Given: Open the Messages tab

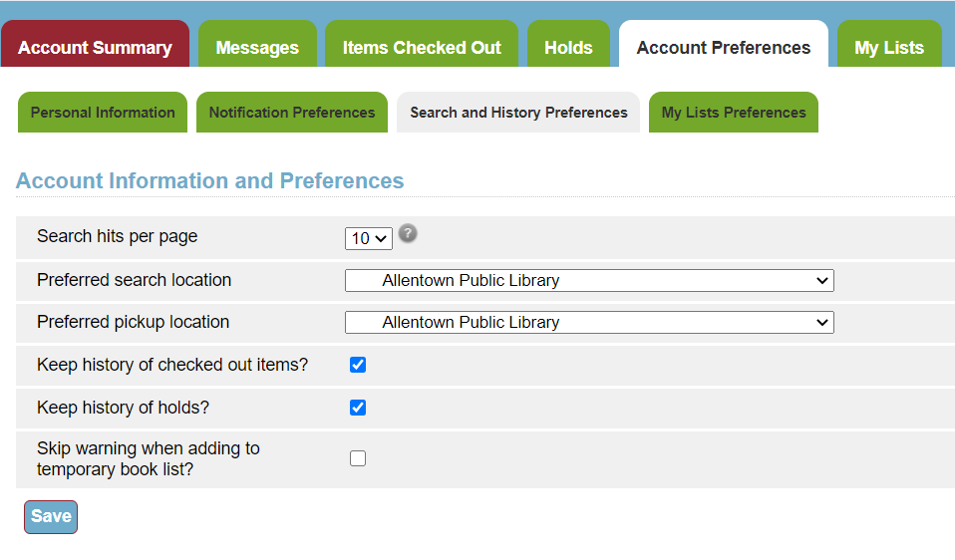Looking at the screenshot, I should pos(257,45).
